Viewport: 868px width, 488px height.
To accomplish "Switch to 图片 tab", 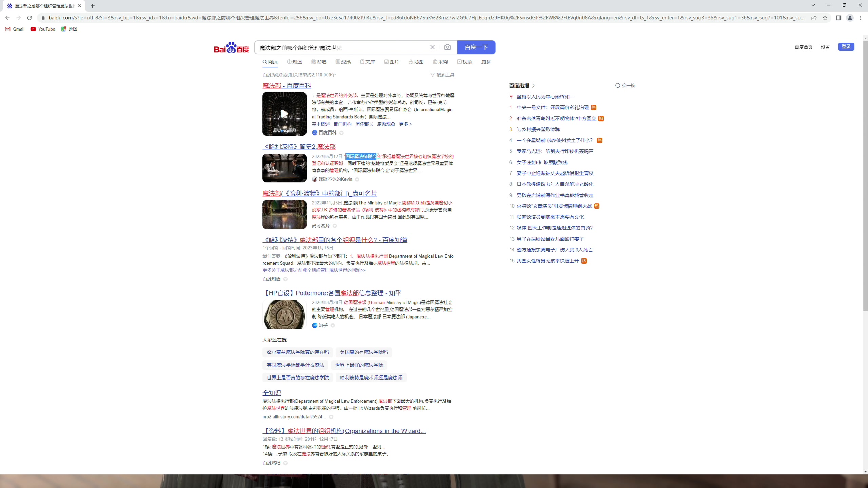I will 392,62.
